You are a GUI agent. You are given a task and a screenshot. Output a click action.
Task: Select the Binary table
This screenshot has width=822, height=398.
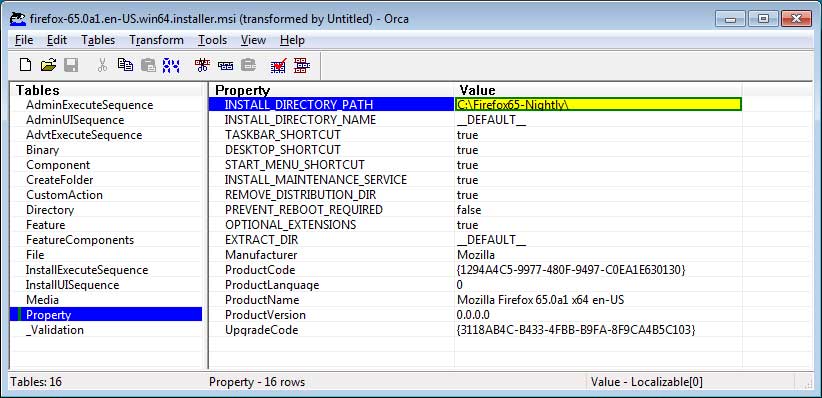(x=42, y=150)
